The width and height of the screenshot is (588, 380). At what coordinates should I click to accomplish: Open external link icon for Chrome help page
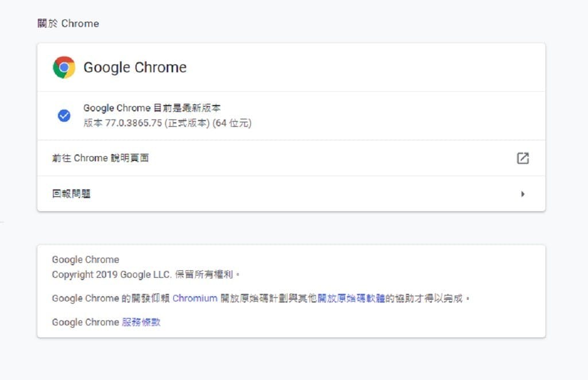click(523, 158)
